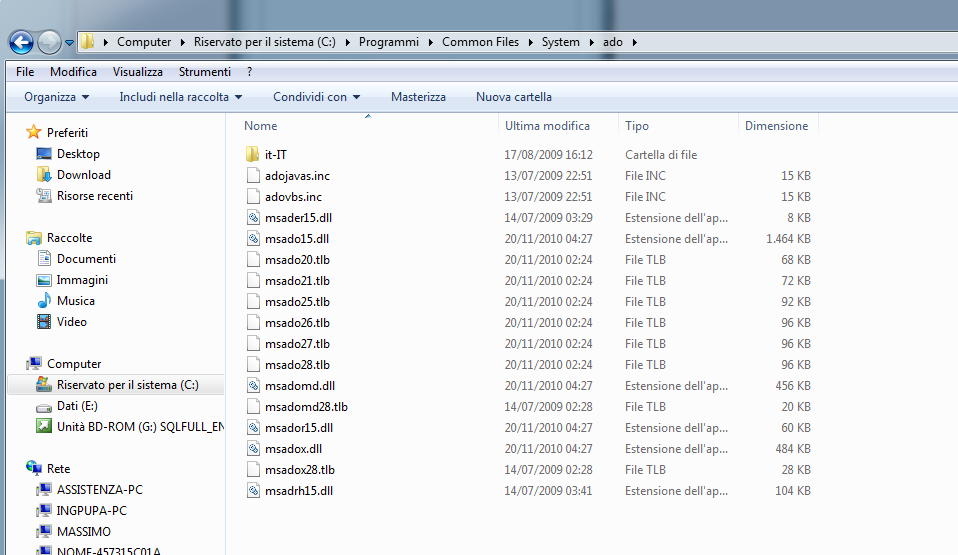The width and height of the screenshot is (958, 555).
Task: Click the 1.464 KB size value
Action: pyautogui.click(x=788, y=239)
